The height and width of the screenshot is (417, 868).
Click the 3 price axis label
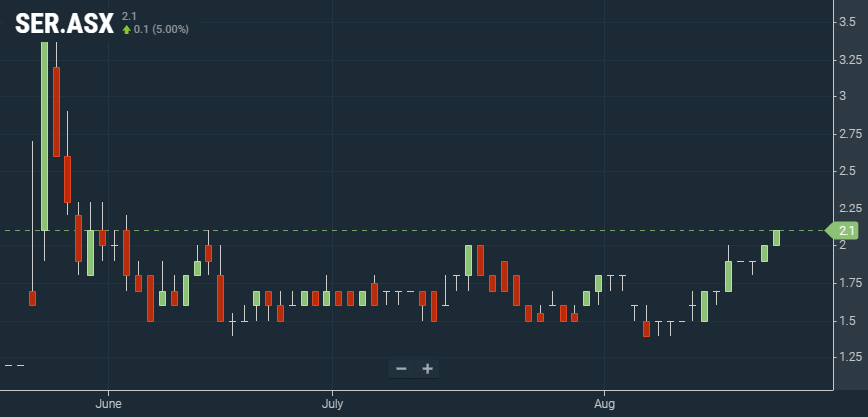click(x=843, y=96)
